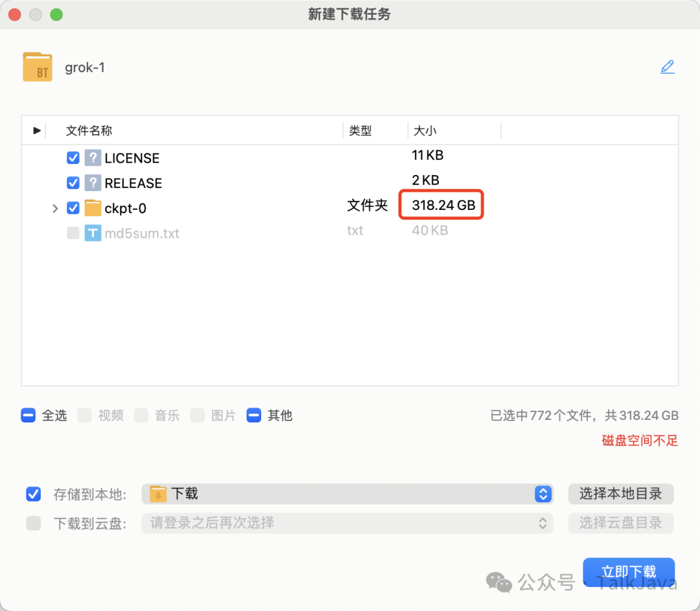
Task: Expand the ckpt-0 folder chevron
Action: (x=55, y=208)
